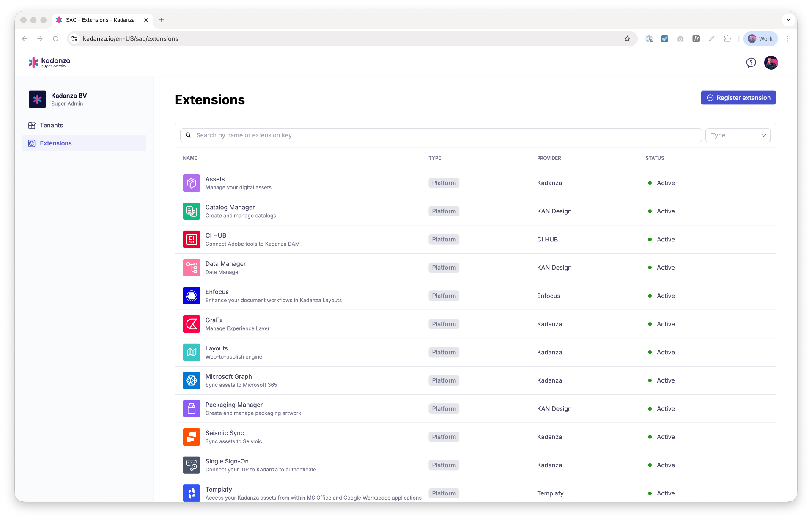Click the camera browser extension icon
Screen dimensions: 812x520
click(x=680, y=39)
